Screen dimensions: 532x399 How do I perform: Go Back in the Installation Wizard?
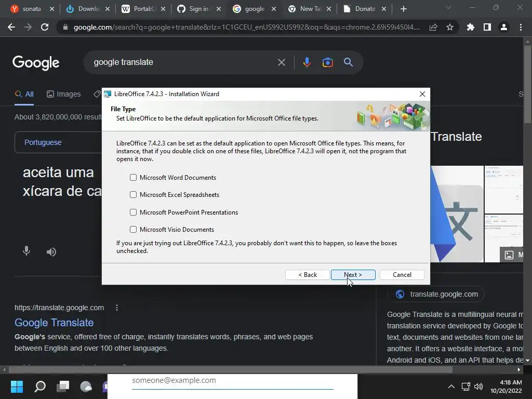click(308, 275)
